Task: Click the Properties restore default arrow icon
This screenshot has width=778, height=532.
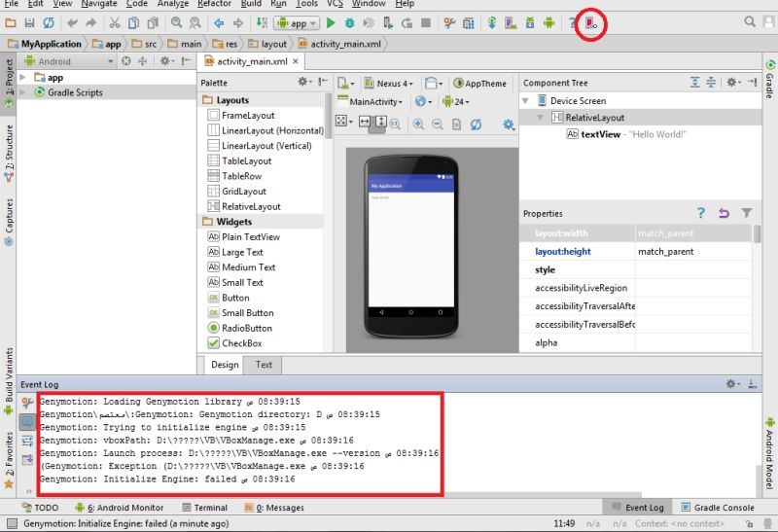Action: tap(724, 213)
